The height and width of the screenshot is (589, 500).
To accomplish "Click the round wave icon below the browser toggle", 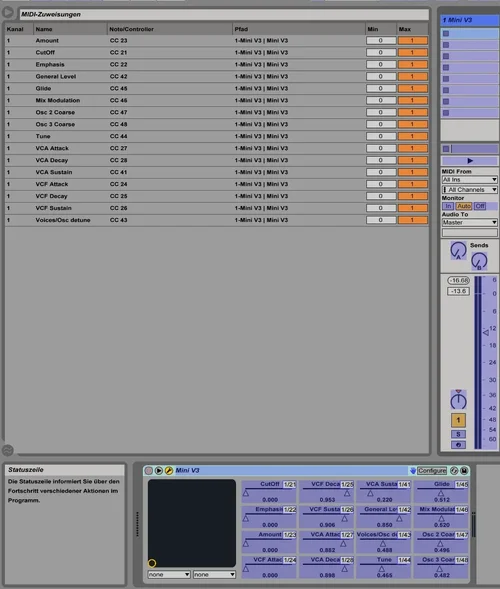I will (x=7, y=450).
